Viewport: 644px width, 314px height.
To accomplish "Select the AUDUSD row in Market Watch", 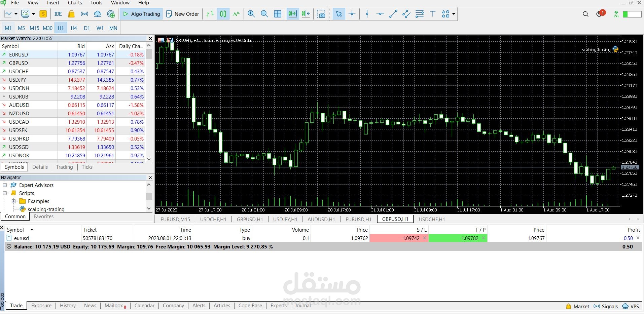I will (73, 105).
